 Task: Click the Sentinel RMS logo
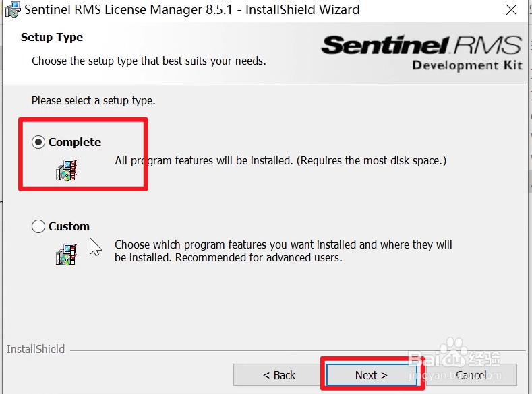click(x=421, y=46)
